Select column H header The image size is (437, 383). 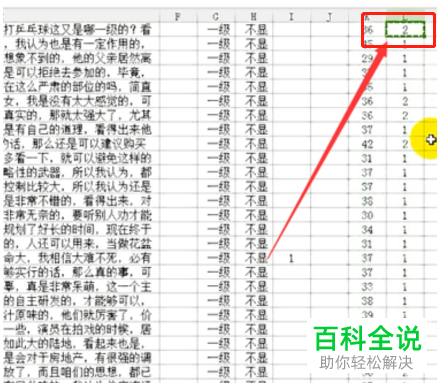click(254, 16)
